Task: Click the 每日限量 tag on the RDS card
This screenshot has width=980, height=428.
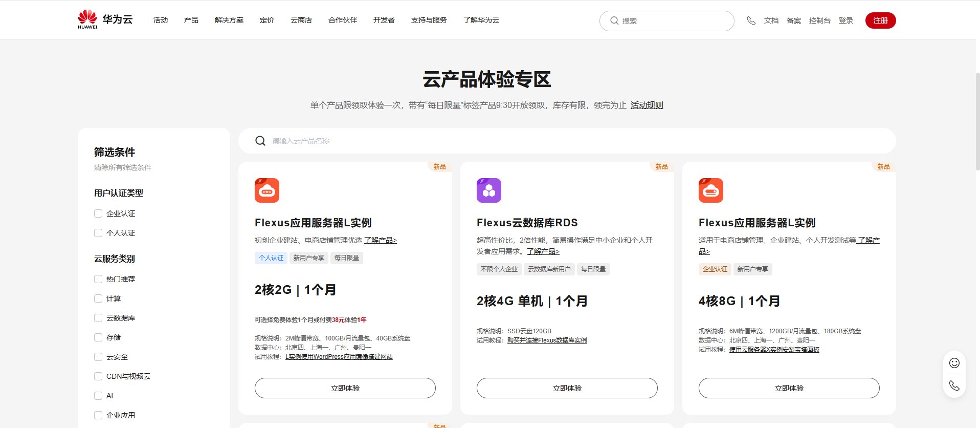Action: [x=593, y=269]
